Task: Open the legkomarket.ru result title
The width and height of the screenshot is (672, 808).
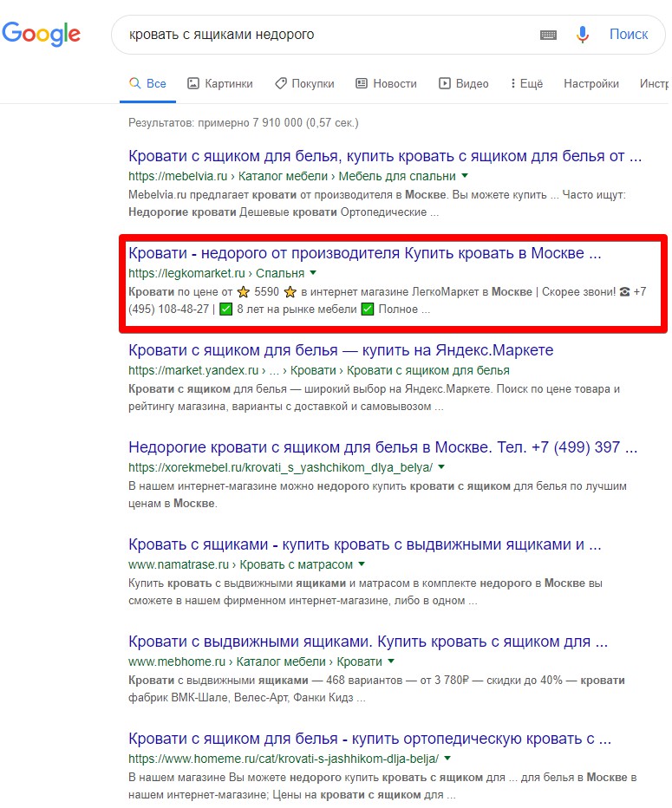Action: tap(365, 253)
